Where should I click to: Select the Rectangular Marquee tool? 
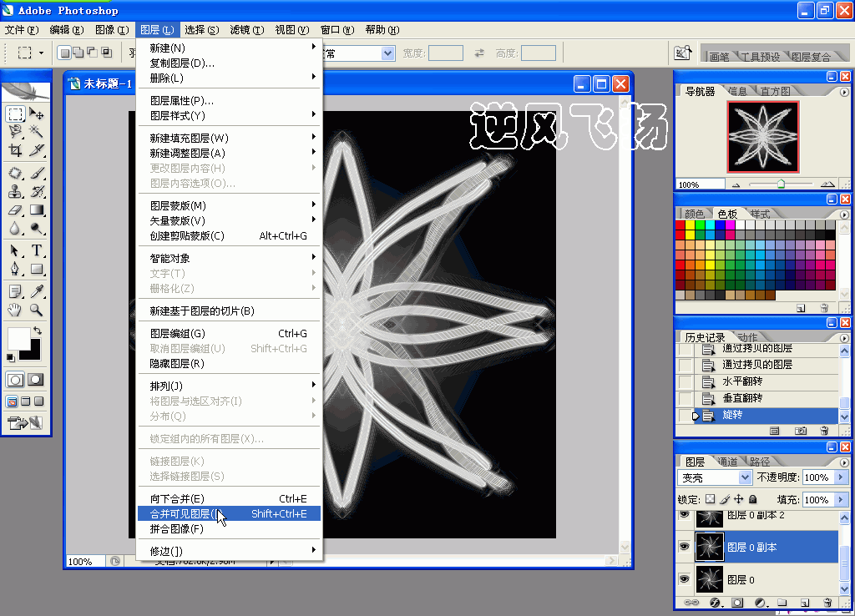tap(15, 114)
